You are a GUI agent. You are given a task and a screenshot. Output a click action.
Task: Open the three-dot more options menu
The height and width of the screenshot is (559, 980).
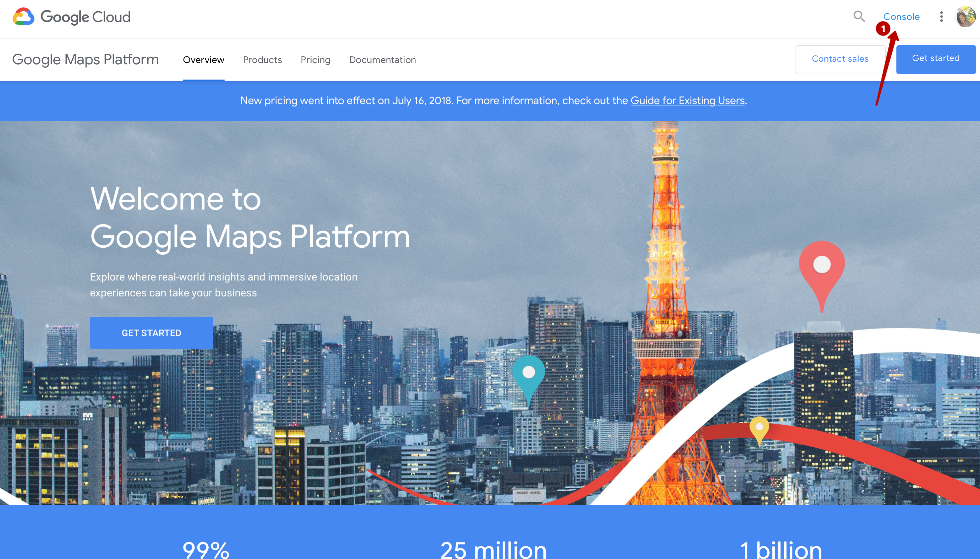pos(941,17)
